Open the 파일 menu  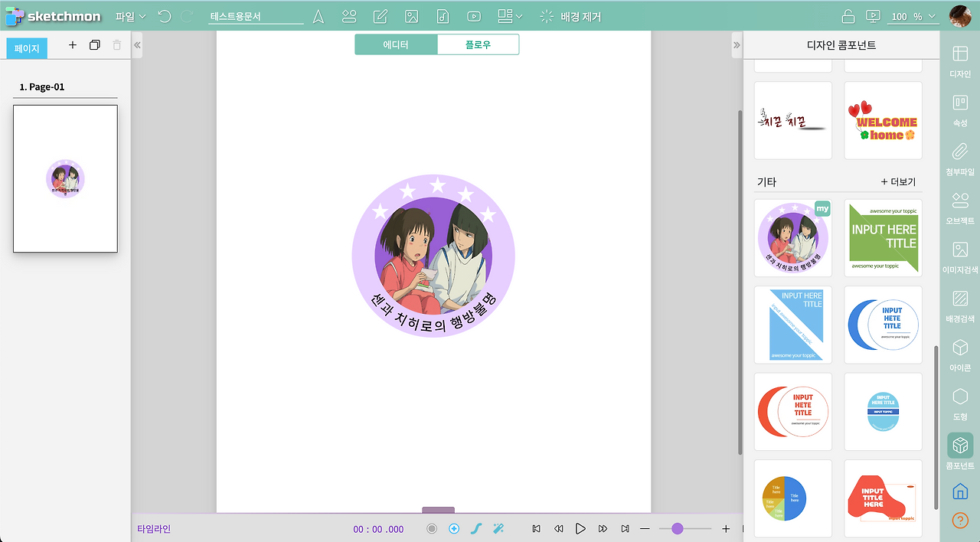tap(130, 16)
